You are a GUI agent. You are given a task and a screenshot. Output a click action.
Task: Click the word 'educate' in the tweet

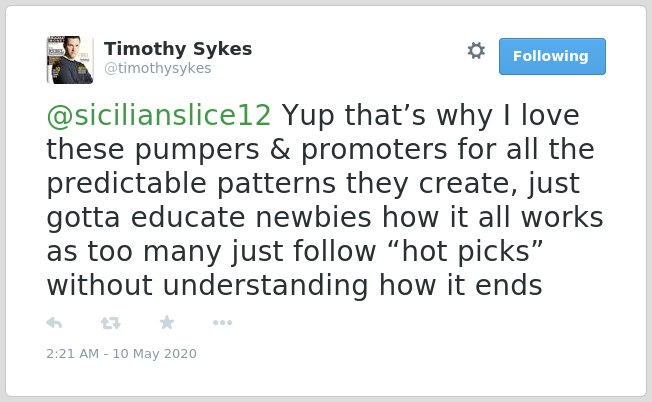[188, 217]
